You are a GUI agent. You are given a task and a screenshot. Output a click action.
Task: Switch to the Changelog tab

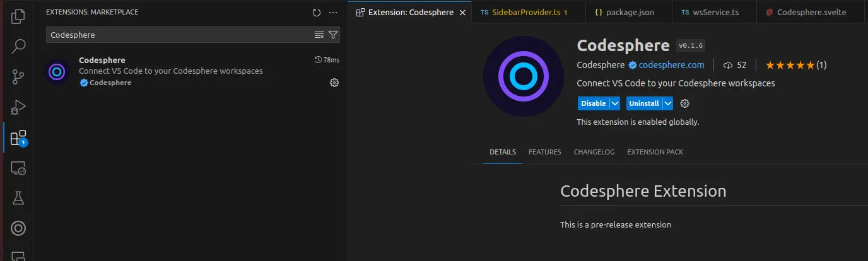click(x=594, y=152)
